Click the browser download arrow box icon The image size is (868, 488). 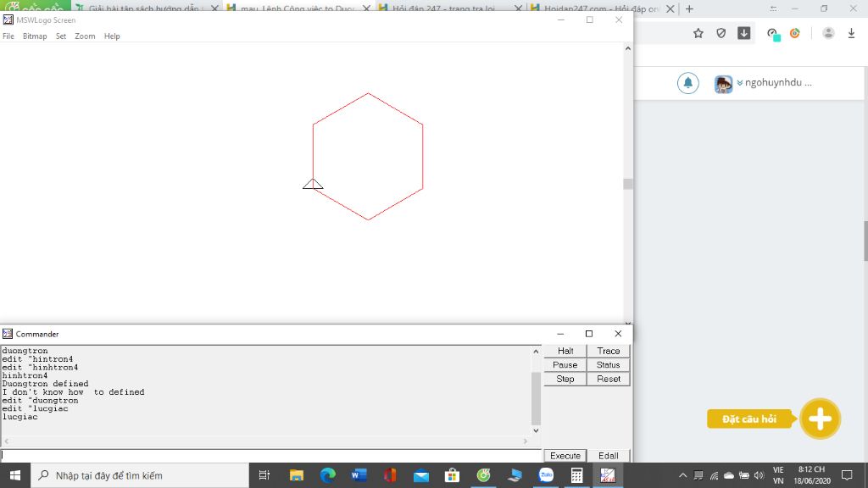coord(744,33)
